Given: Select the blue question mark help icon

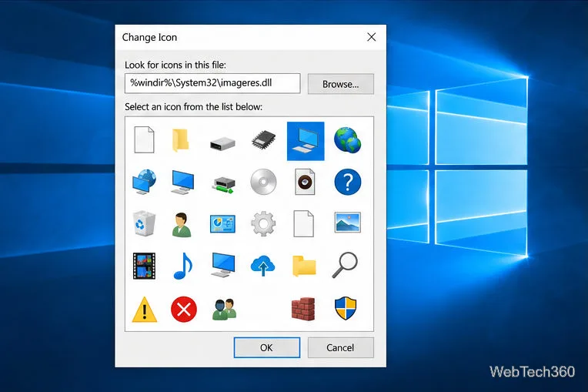Looking at the screenshot, I should [x=348, y=182].
